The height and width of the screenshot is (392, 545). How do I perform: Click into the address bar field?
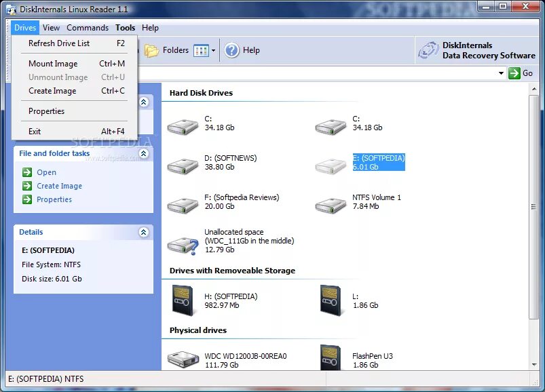tap(316, 73)
